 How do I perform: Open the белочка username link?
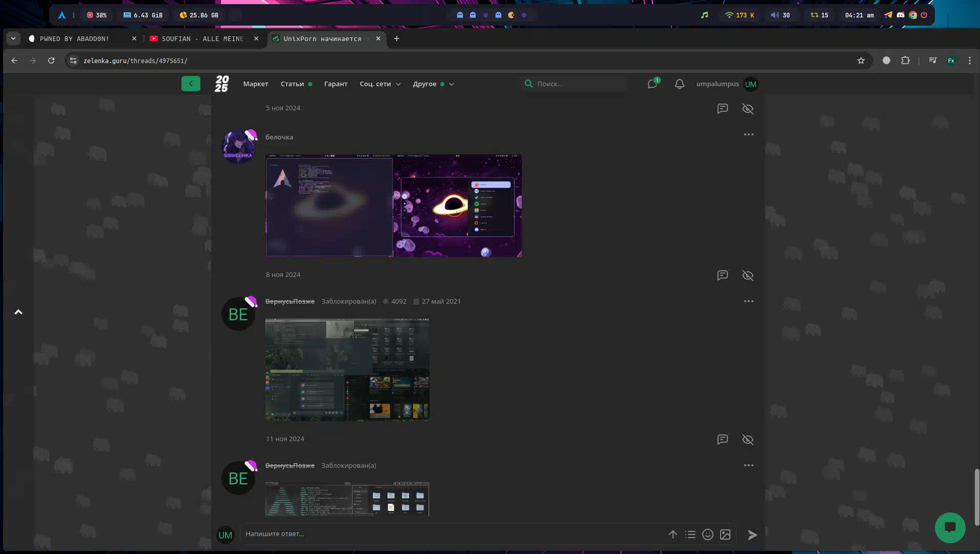tap(279, 137)
